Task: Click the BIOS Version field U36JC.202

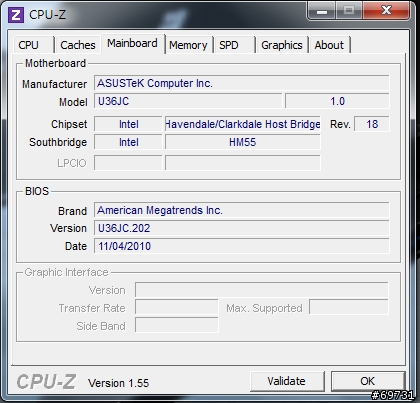Action: pyautogui.click(x=241, y=228)
